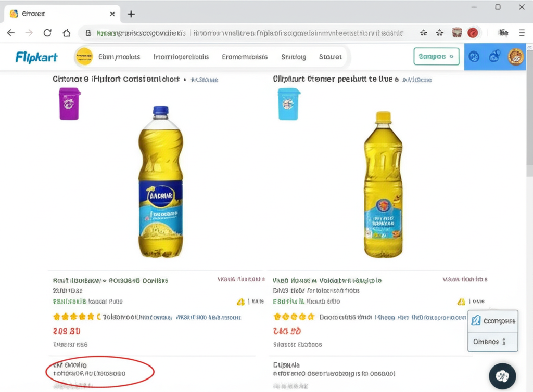Open the profile avatar icon in the header
Image resolution: width=533 pixels, height=392 pixels.
click(x=516, y=57)
